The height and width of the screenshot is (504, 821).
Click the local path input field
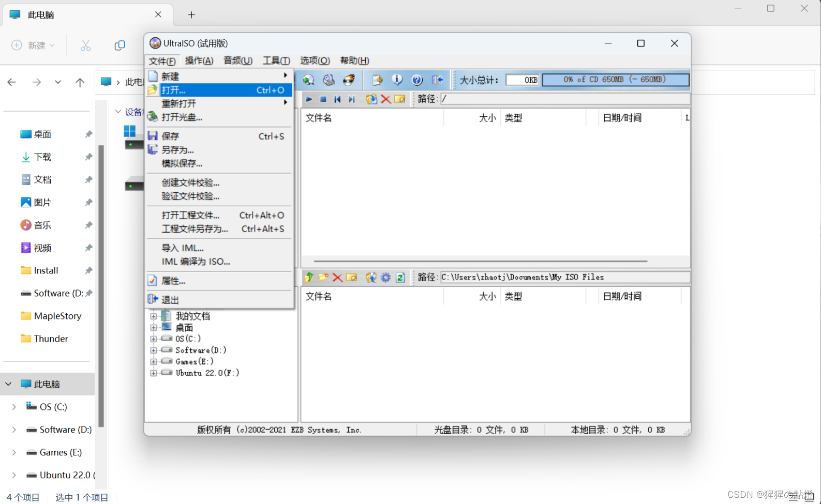(x=565, y=278)
